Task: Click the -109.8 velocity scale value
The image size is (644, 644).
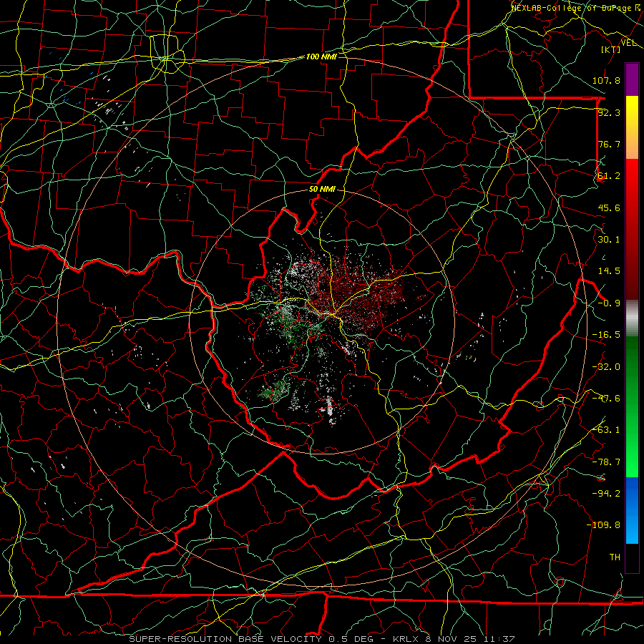Action: 603,525
